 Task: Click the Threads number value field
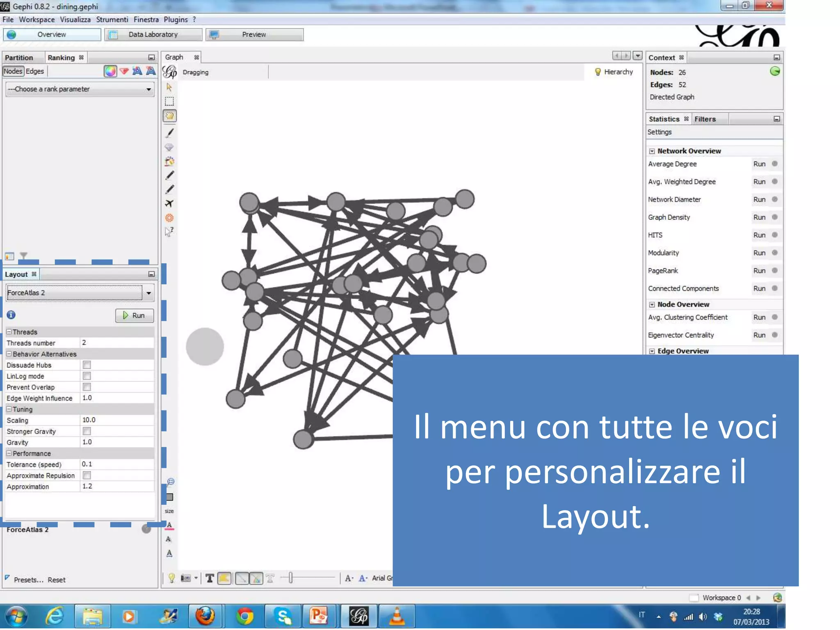tap(117, 343)
